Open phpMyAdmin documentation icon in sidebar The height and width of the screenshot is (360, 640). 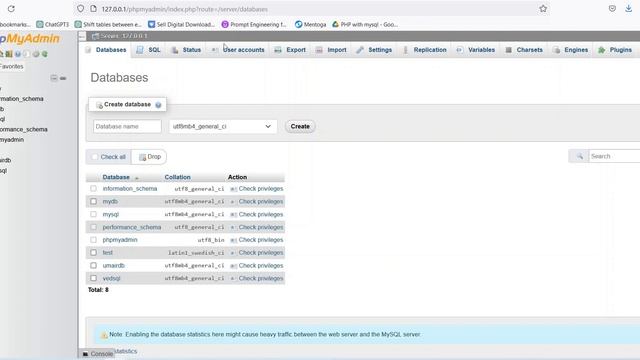[18, 54]
